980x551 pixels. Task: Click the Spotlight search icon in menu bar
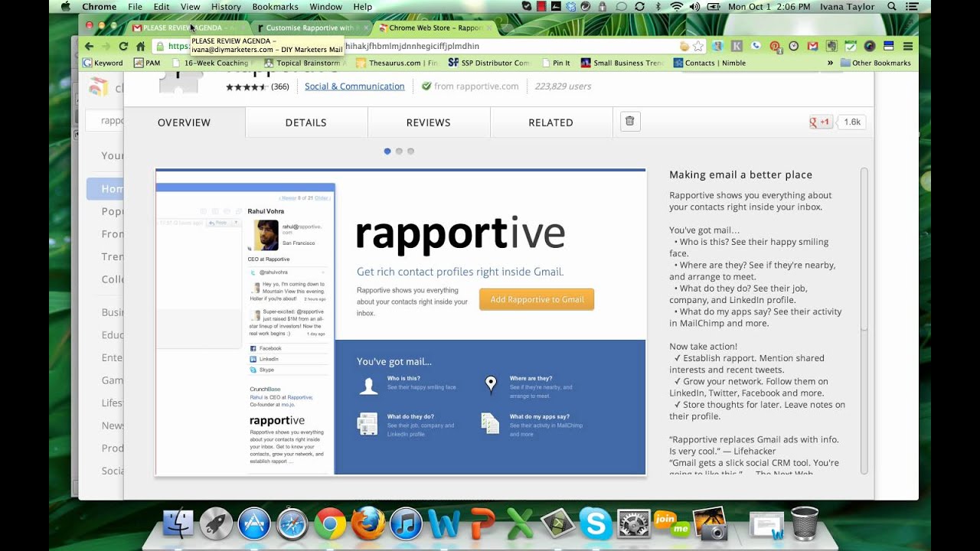click(x=893, y=7)
